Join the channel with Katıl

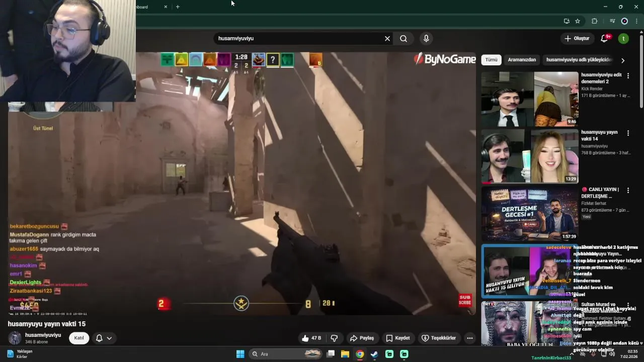click(79, 338)
